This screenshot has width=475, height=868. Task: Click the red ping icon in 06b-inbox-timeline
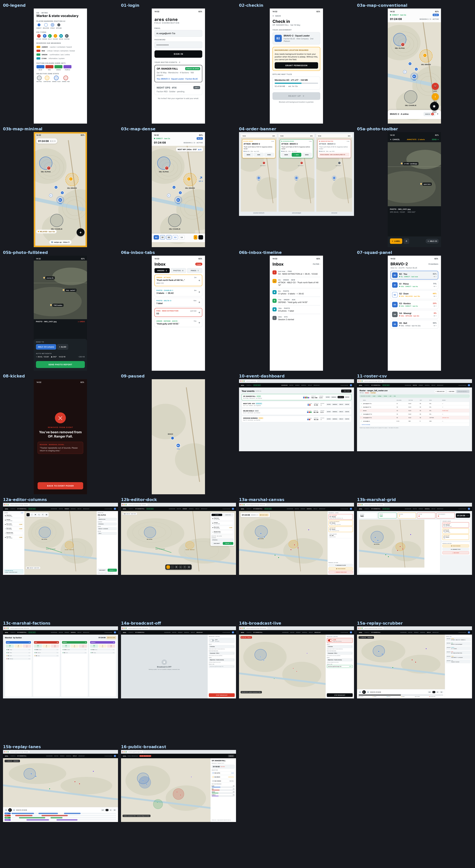coord(274,273)
